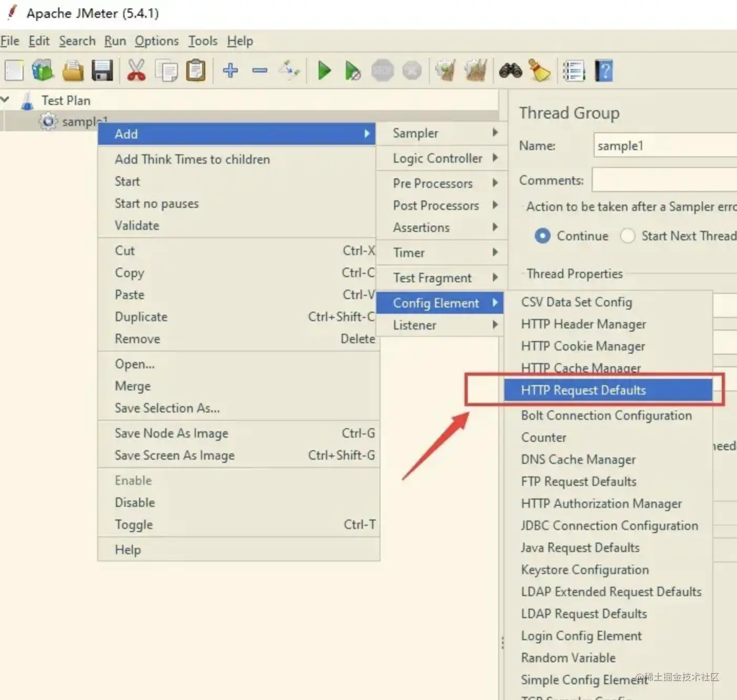Expand the Test Fragment submenu
Viewport: 737px width, 700px height.
click(x=442, y=278)
